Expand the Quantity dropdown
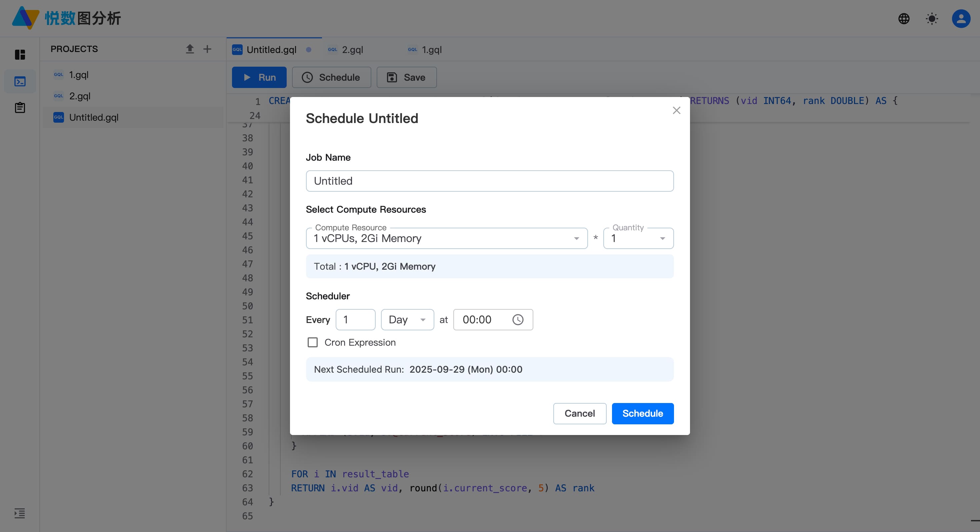 pyautogui.click(x=638, y=238)
